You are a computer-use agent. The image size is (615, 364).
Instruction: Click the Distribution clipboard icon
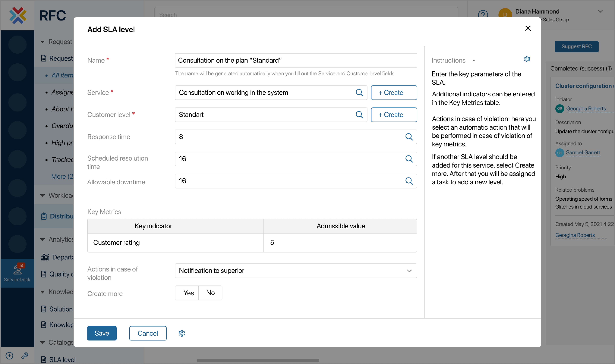click(x=44, y=216)
